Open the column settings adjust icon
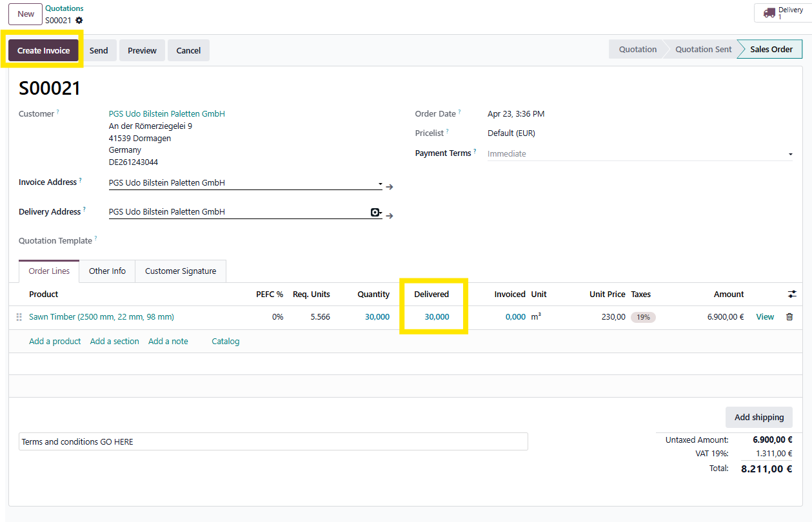Image resolution: width=812 pixels, height=522 pixels. pos(792,295)
